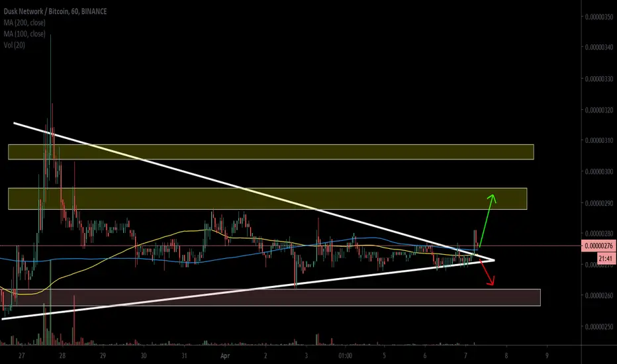The image size is (617, 364).
Task: Select the green upward arrow drawing
Action: [488, 220]
